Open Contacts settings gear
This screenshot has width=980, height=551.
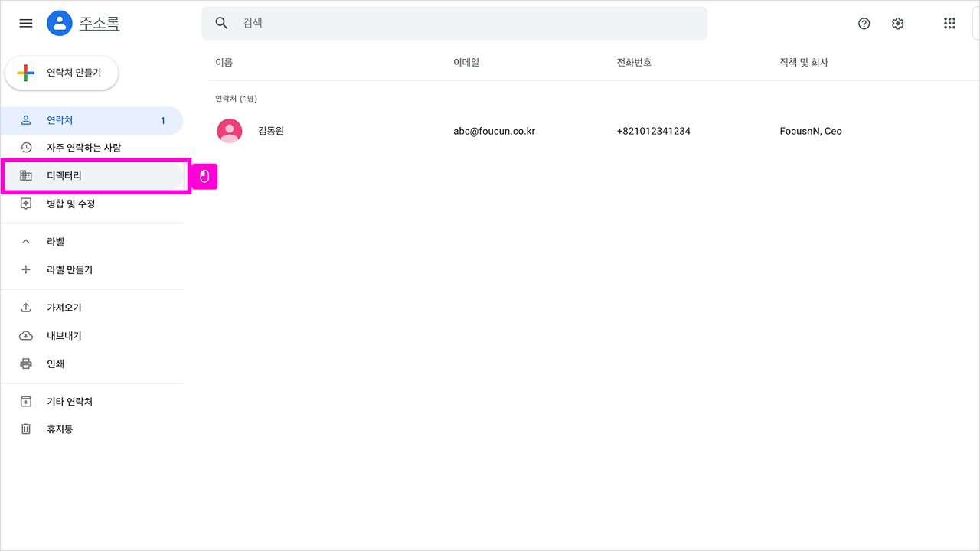pos(897,24)
